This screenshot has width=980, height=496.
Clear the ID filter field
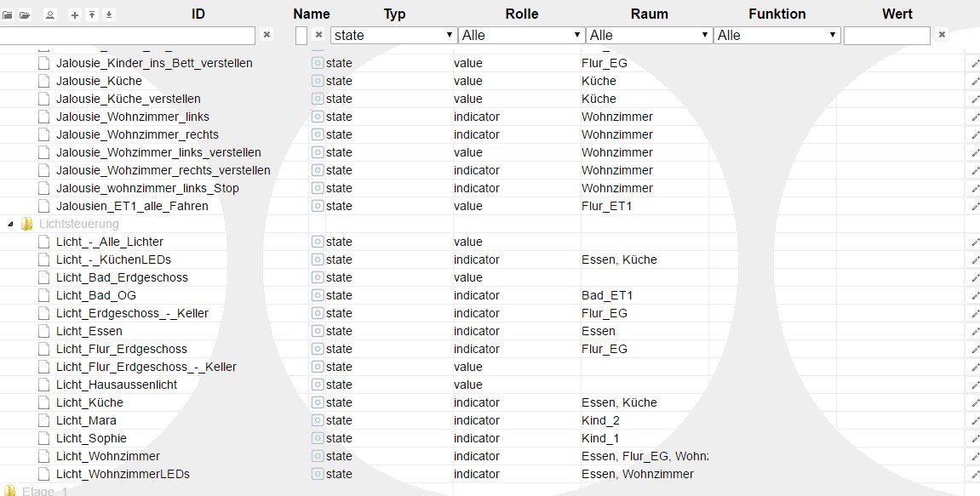(266, 35)
